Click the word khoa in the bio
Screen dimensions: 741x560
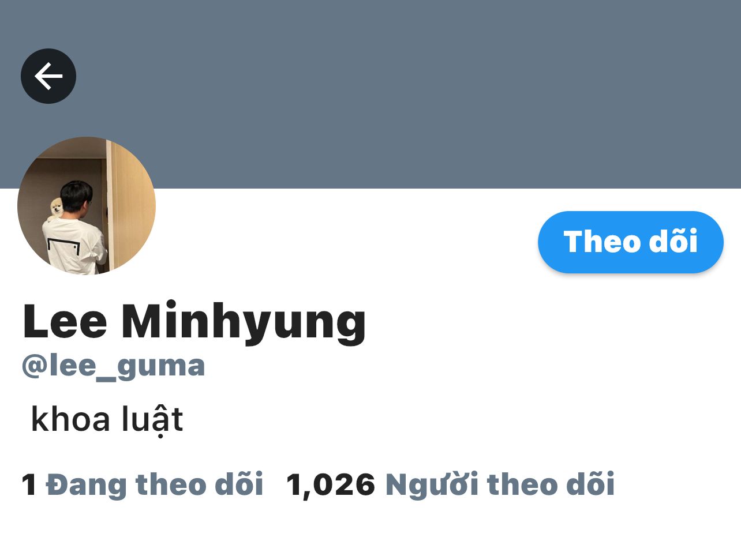coord(70,419)
